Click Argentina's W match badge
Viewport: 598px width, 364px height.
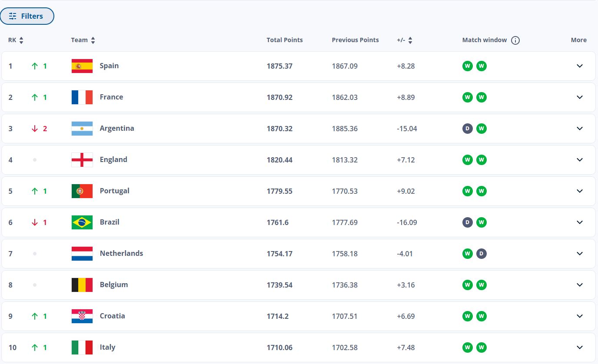[x=482, y=129]
